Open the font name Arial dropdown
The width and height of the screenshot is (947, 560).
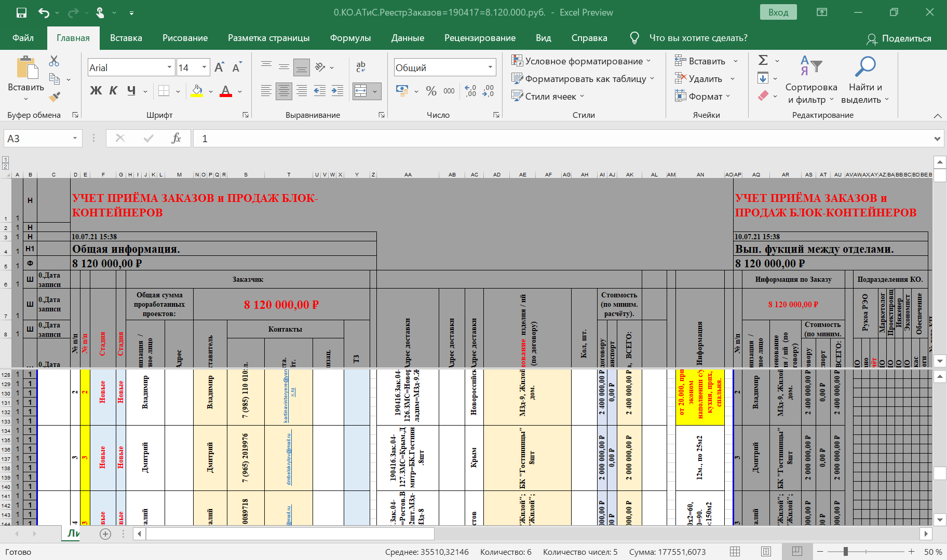click(x=169, y=67)
